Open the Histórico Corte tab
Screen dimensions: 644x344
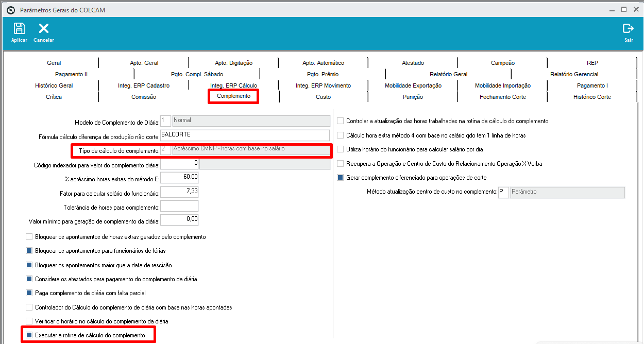(x=592, y=97)
